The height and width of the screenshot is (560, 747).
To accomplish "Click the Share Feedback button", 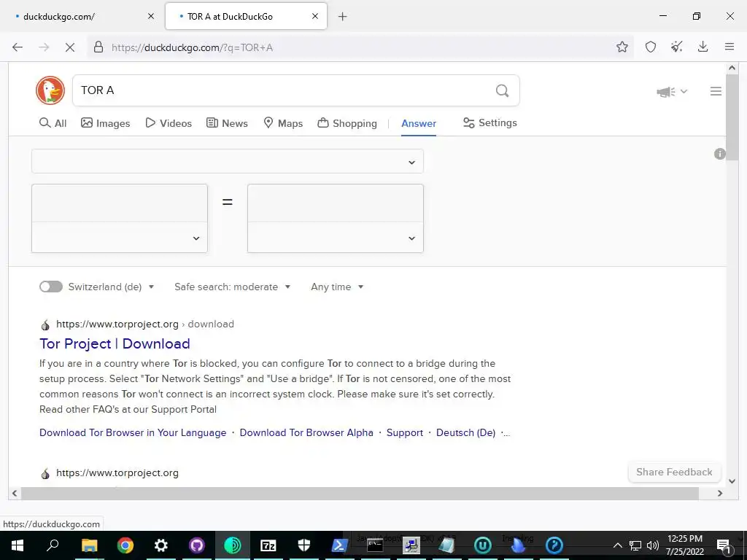I will click(x=674, y=472).
